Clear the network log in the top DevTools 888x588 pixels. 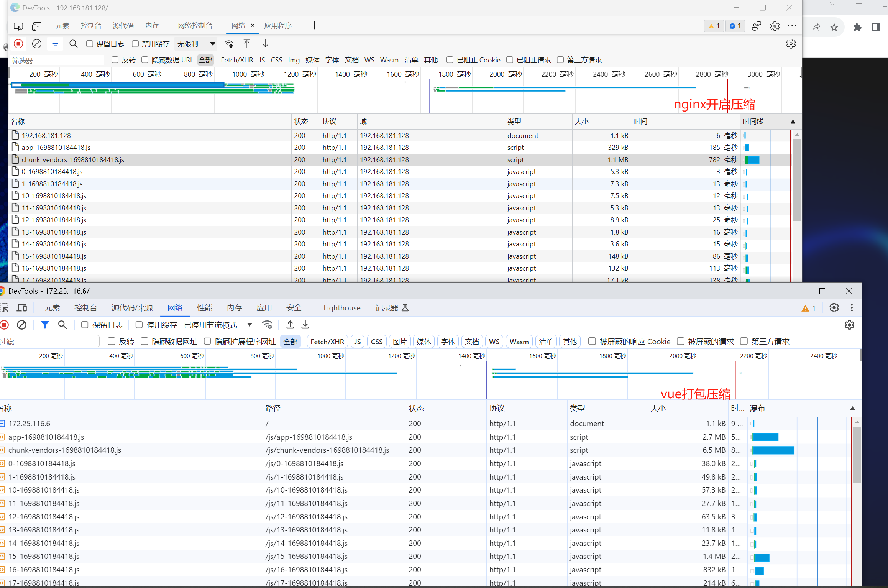tap(36, 44)
